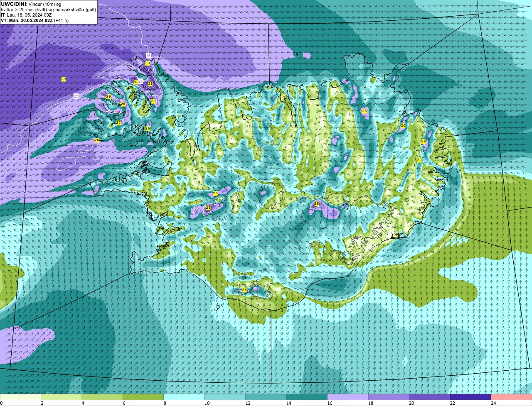Viewport: 532px width, 406px height.
Task: Select the olive green 6–8 m/s legend swatch
Action: (143, 397)
